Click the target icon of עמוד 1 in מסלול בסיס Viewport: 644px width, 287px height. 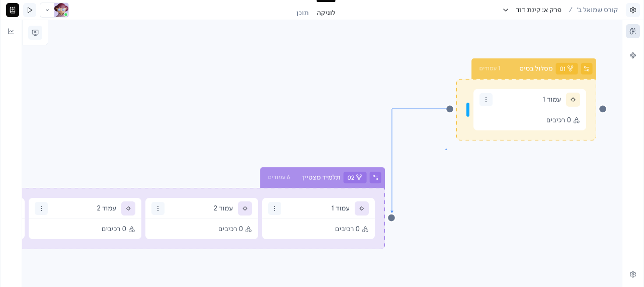573,100
